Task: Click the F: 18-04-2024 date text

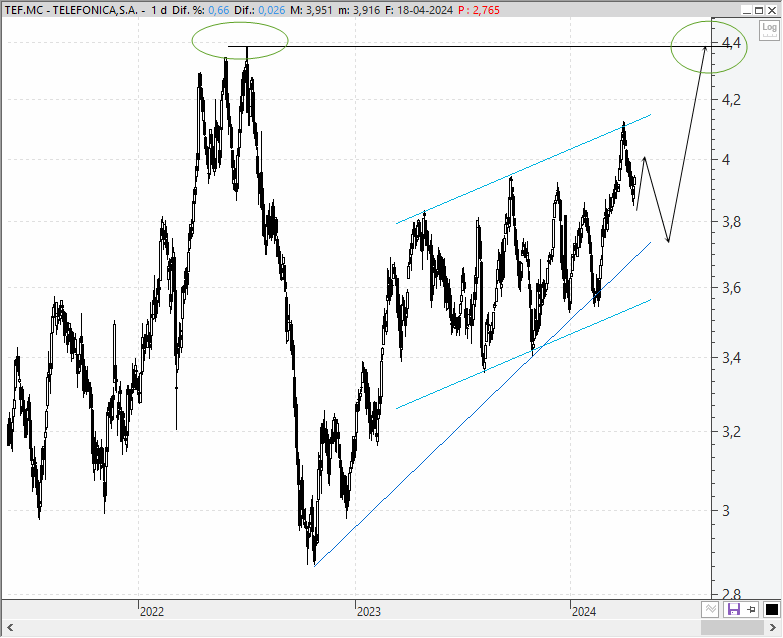Action: click(x=419, y=10)
